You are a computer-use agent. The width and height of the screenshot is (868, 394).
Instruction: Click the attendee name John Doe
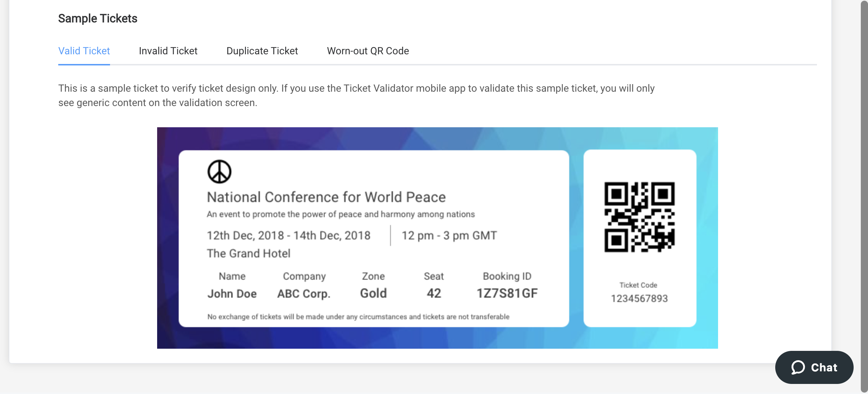pos(232,294)
